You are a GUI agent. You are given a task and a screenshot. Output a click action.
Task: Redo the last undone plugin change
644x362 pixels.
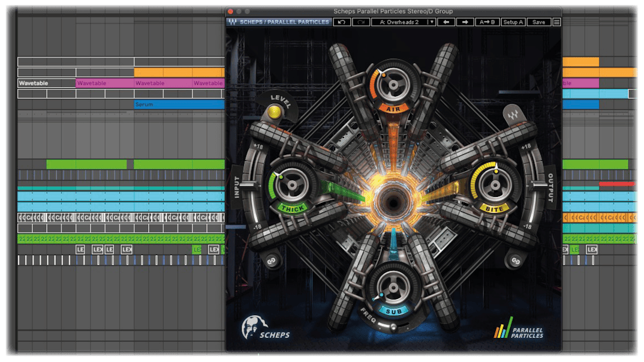point(361,22)
